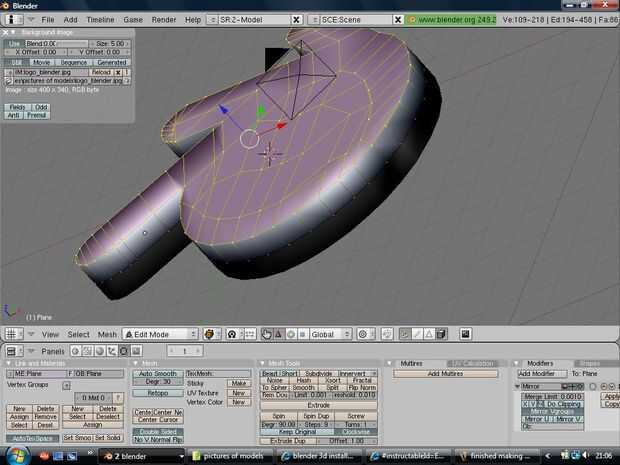Click the Subdivide button

point(319,373)
